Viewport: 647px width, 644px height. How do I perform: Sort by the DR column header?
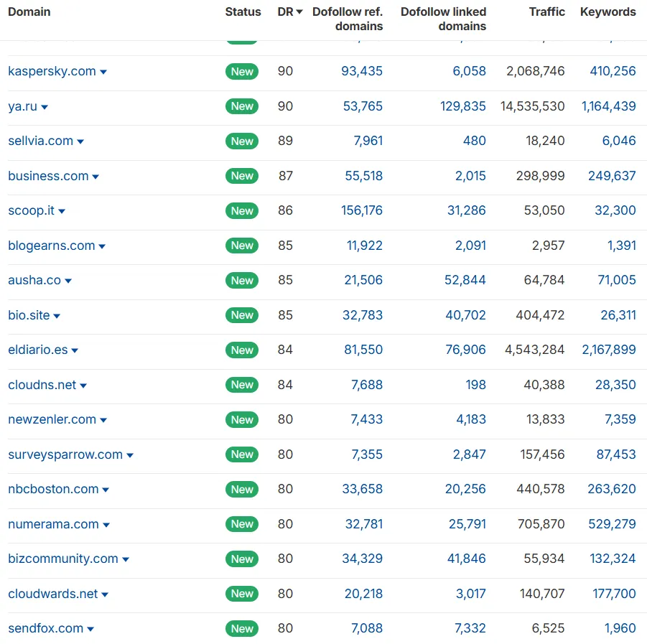tap(289, 12)
